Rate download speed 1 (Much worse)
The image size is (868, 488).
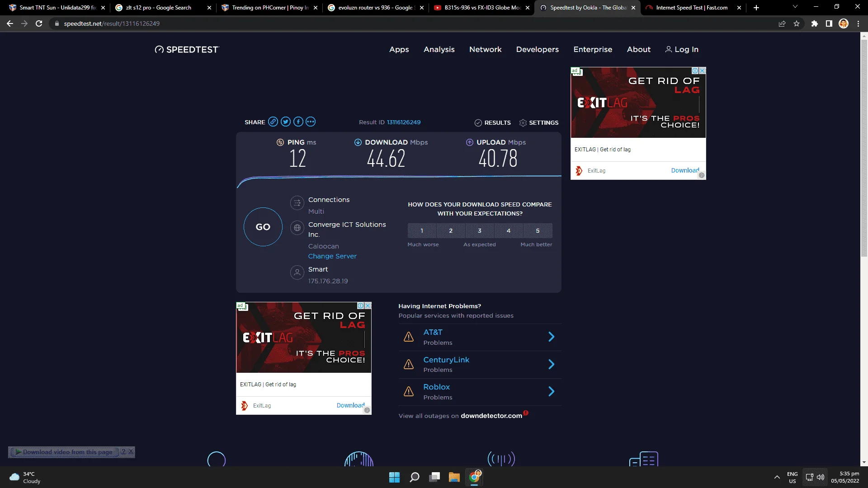[422, 230]
